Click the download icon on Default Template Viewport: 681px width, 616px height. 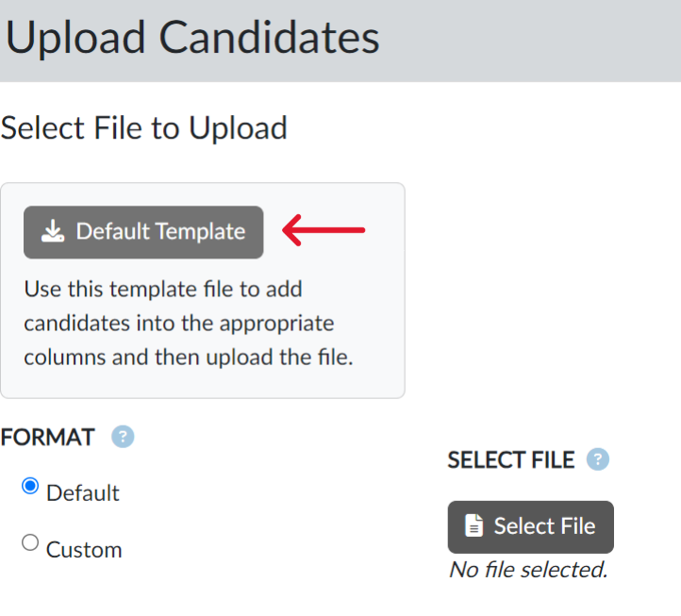pos(54,231)
